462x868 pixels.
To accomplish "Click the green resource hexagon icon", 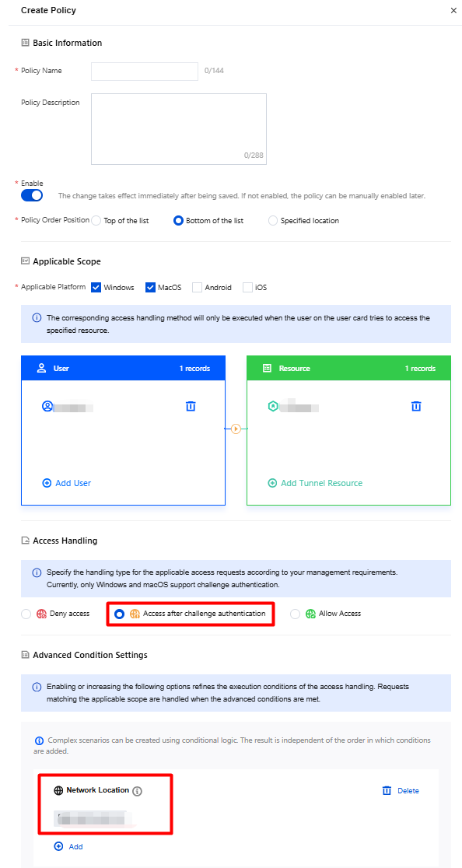I will pos(273,406).
